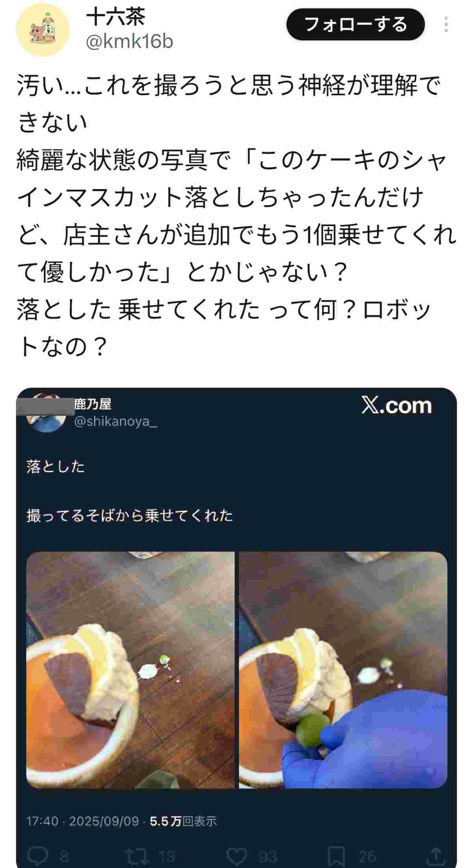This screenshot has height=868, width=473.
Task: Open the right photo with blue glove
Action: tap(343, 670)
